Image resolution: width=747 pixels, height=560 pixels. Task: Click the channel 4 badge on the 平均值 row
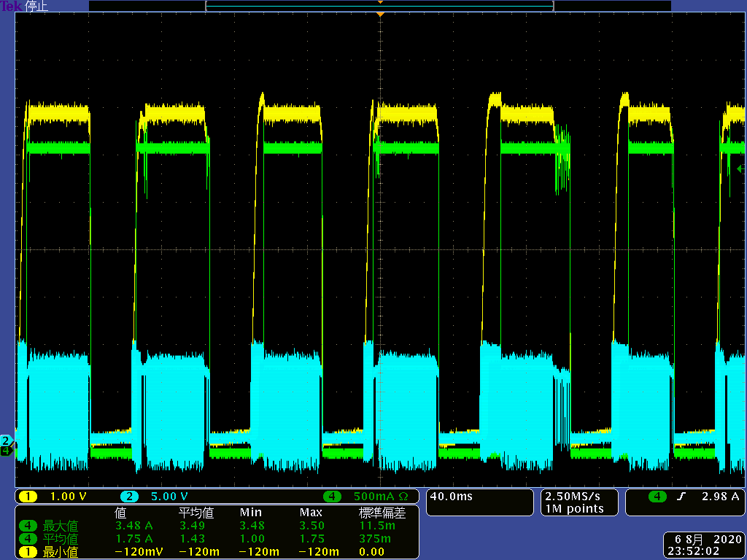(28, 539)
